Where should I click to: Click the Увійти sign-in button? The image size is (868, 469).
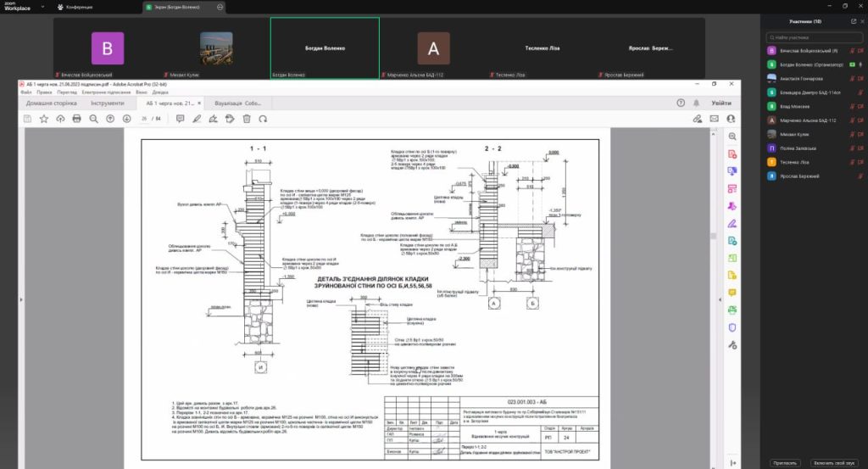click(x=721, y=103)
